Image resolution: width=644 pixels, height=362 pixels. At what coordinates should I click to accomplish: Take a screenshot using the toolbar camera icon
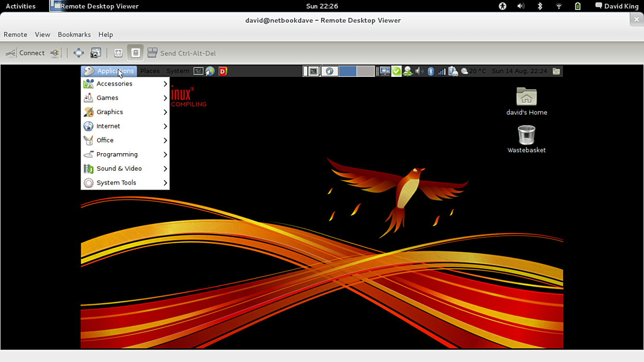coord(95,53)
